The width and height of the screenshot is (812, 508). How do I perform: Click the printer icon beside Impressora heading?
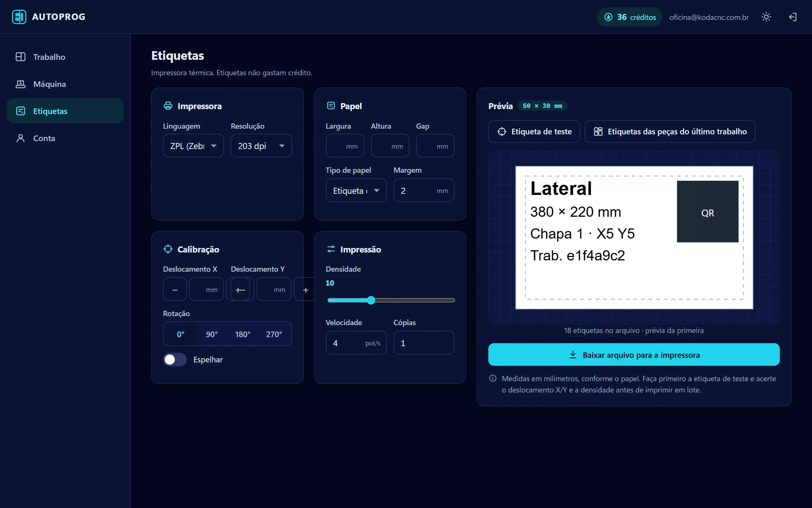tap(168, 106)
